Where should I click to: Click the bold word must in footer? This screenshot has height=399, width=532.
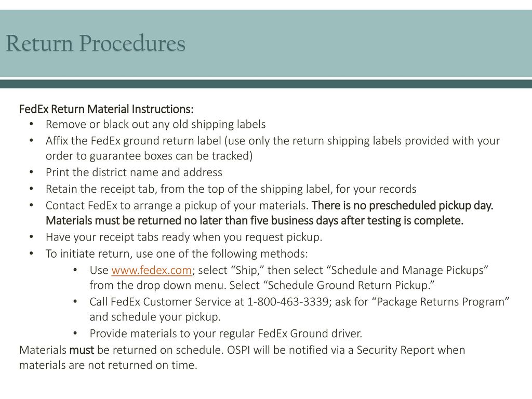point(82,350)
